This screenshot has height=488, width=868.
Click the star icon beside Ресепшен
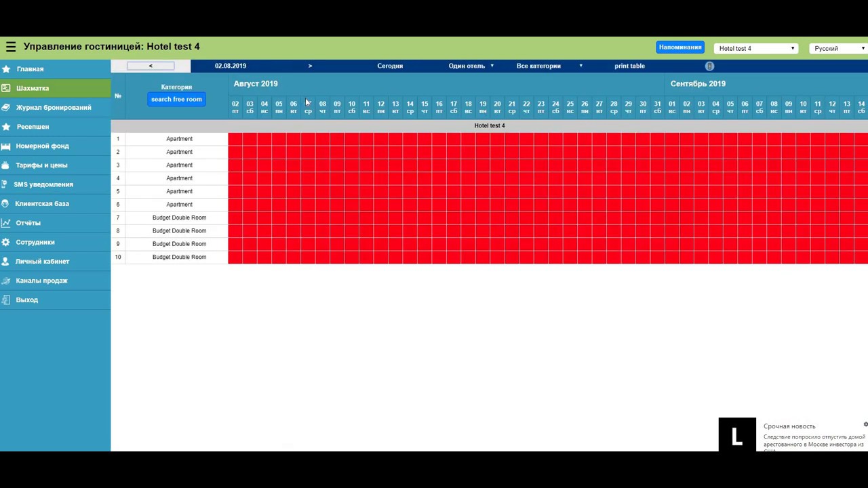tap(6, 127)
